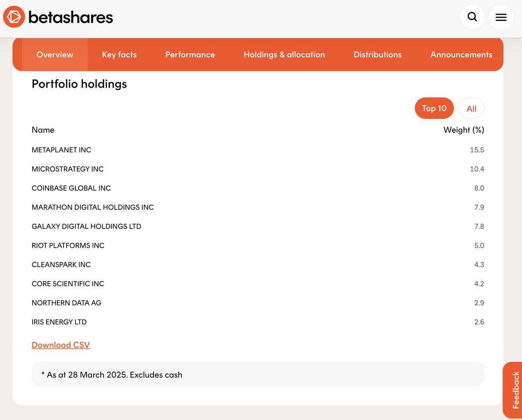Open the hamburger navigation menu
Screen dimensions: 522x420
point(501,17)
